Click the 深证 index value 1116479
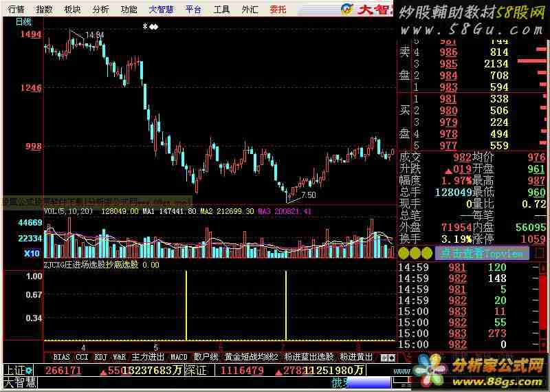This screenshot has height=392, width=550. coord(241,370)
